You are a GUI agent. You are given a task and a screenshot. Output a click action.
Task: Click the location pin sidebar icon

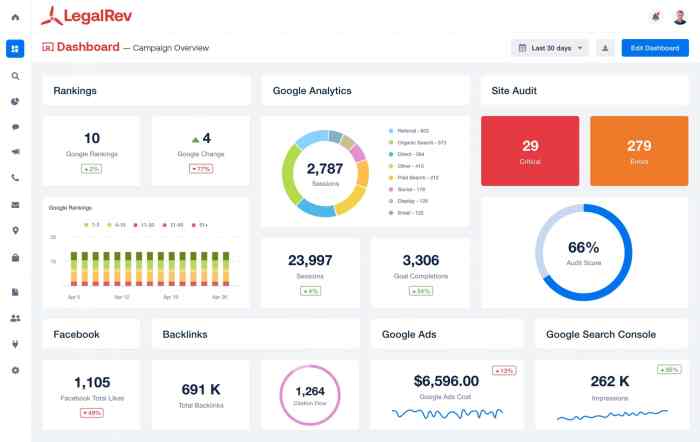tap(15, 231)
